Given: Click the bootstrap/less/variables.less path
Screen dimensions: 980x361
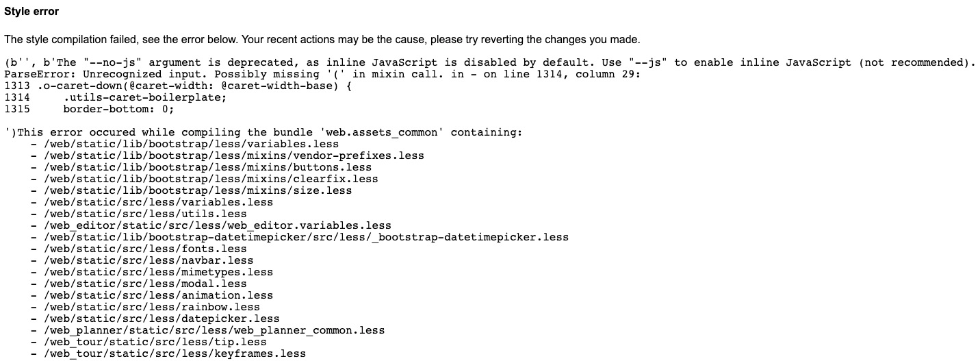Looking at the screenshot, I should point(191,144).
